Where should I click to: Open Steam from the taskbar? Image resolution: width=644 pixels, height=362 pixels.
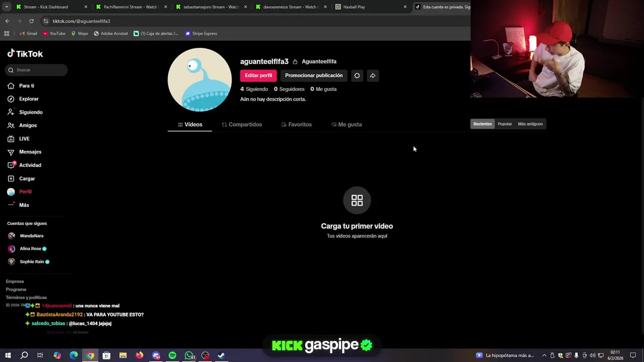221,355
